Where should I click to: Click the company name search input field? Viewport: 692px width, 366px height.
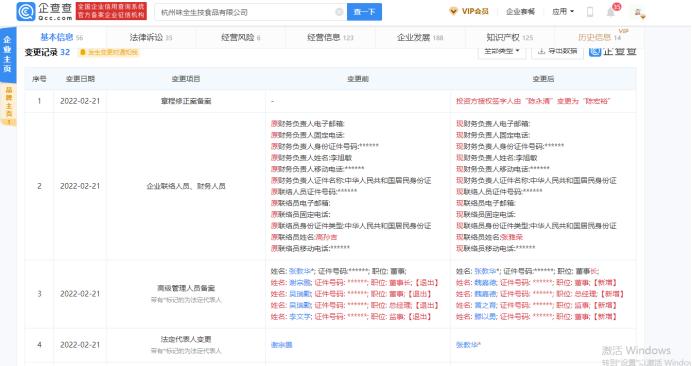pyautogui.click(x=245, y=12)
